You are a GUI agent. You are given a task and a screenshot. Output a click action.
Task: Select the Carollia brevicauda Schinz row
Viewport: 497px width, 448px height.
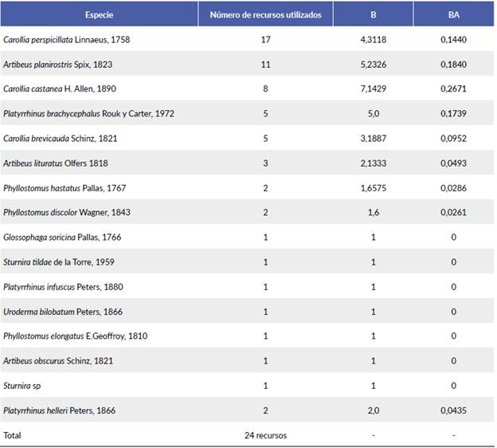point(60,138)
